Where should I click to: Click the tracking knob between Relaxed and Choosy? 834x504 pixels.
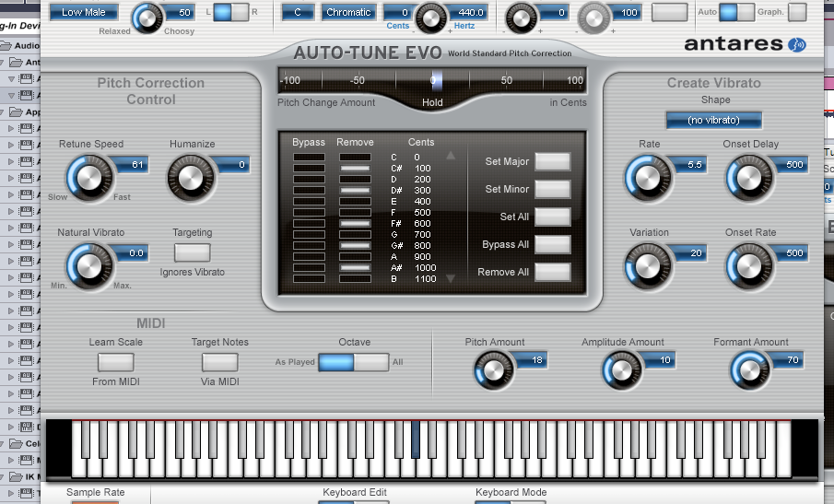tap(147, 18)
